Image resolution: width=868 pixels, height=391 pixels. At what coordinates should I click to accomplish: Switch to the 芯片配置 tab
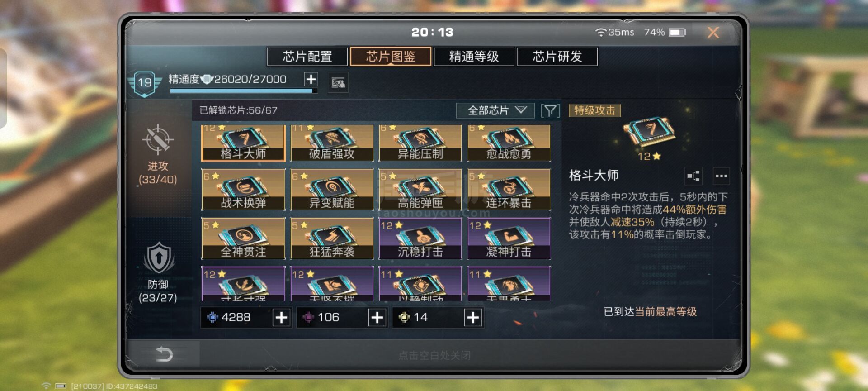(x=307, y=57)
